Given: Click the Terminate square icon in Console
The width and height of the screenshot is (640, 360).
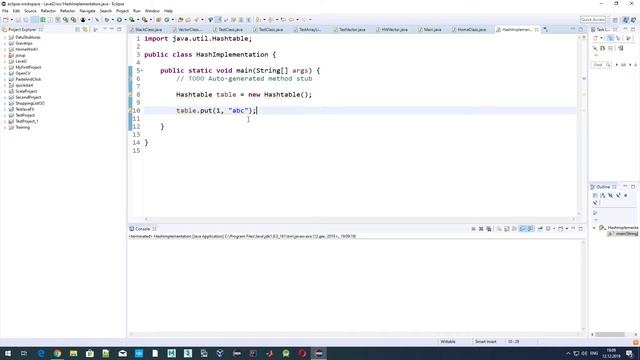Looking at the screenshot, I should [x=473, y=229].
